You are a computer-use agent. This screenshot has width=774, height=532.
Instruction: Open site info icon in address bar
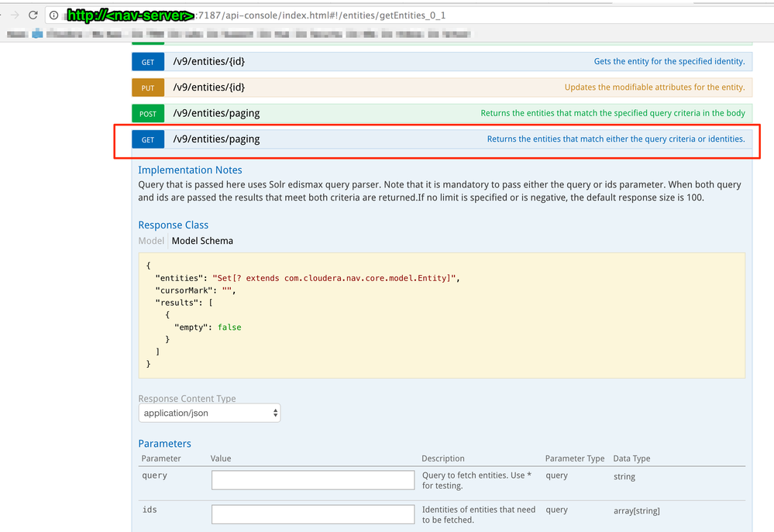coord(54,15)
